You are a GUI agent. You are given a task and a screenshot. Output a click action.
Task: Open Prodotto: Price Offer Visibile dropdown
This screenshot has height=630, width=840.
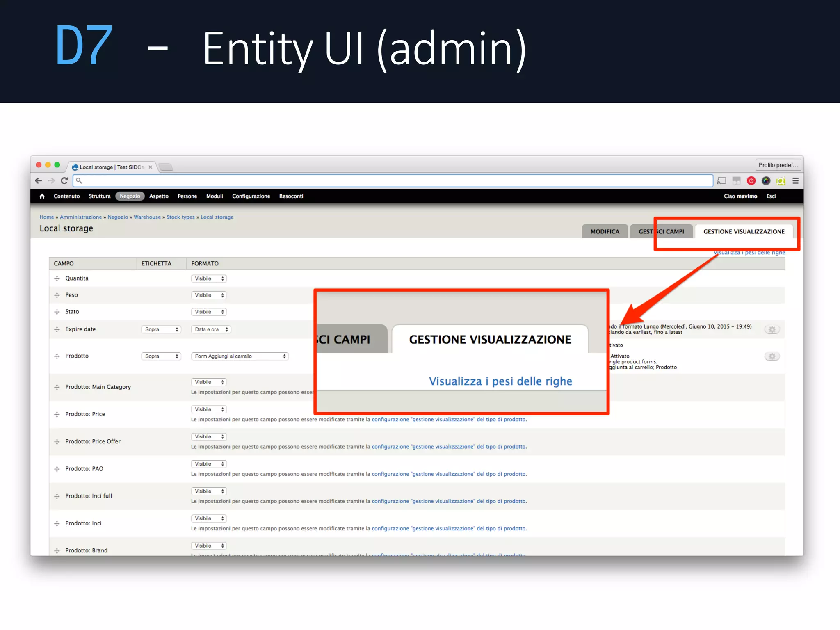coord(209,436)
